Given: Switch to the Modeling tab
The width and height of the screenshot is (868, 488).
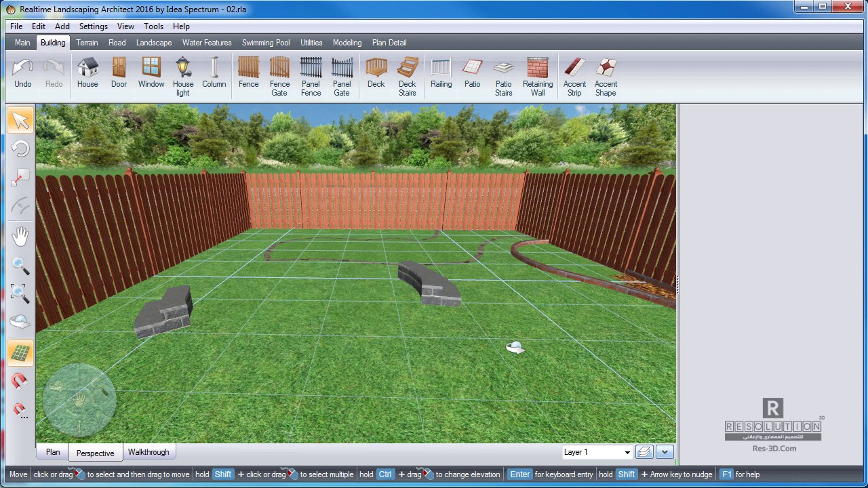Looking at the screenshot, I should (x=347, y=43).
